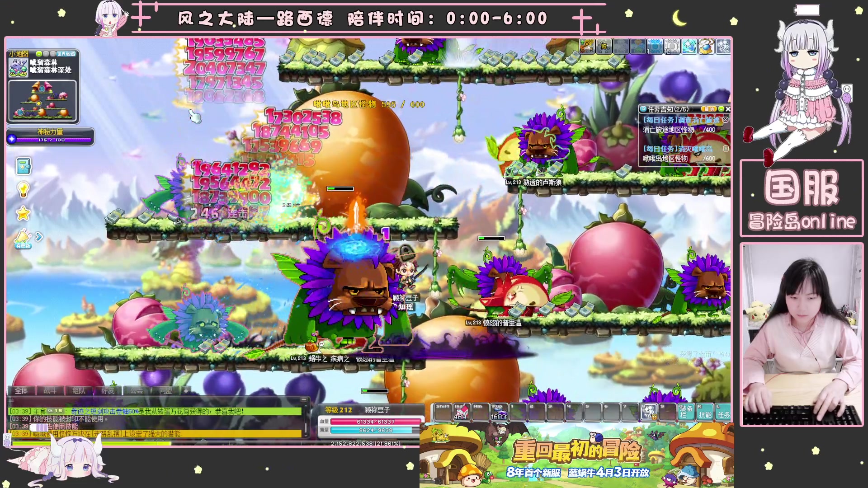Click the yellow lightbulb hint icon
Image resolution: width=868 pixels, height=488 pixels.
coord(23,190)
